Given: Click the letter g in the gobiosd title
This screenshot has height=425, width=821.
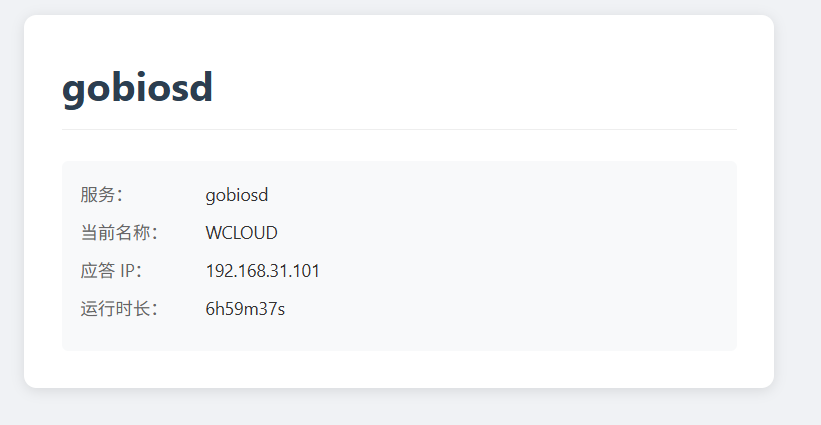Looking at the screenshot, I should click(74, 92).
